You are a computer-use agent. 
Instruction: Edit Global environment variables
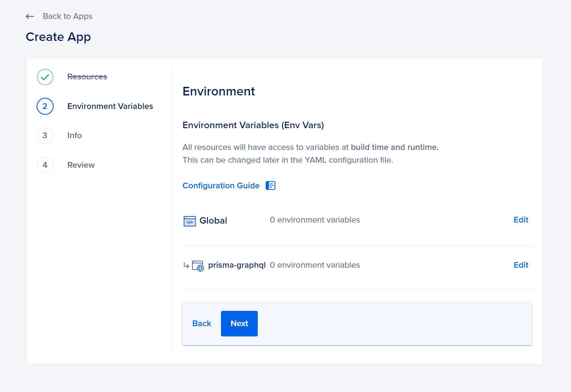point(521,220)
